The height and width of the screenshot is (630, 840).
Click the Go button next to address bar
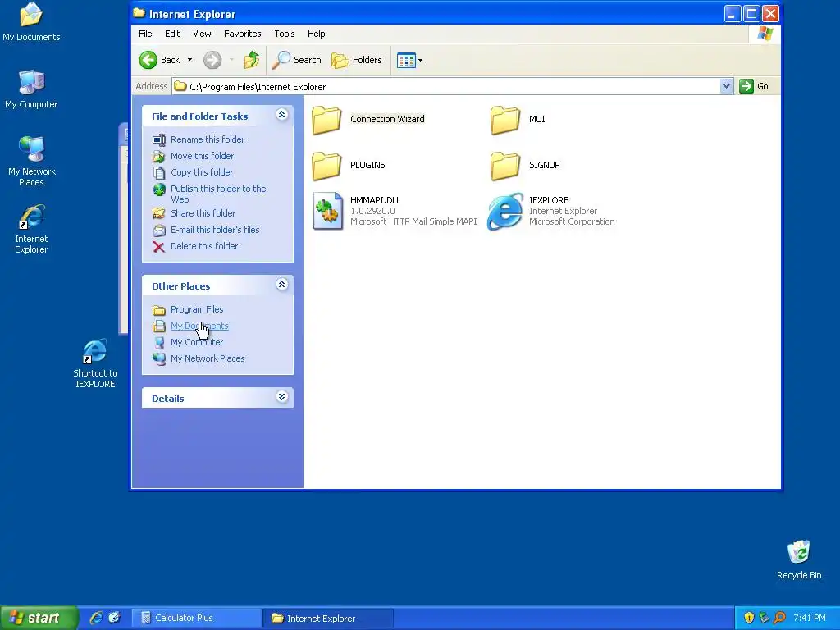[755, 86]
